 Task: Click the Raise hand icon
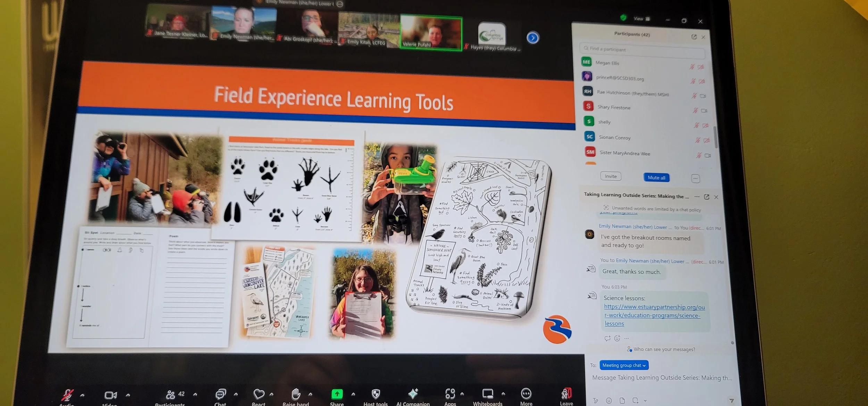296,394
